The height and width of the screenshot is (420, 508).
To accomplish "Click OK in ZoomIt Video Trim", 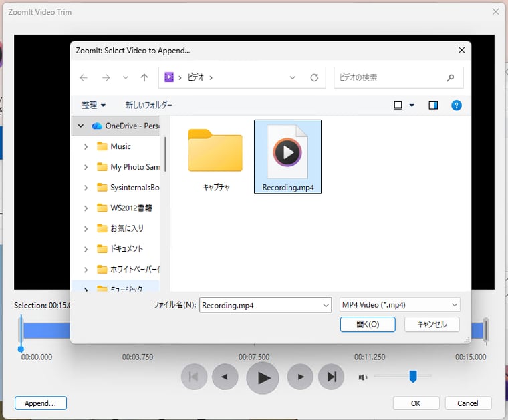I will click(416, 403).
